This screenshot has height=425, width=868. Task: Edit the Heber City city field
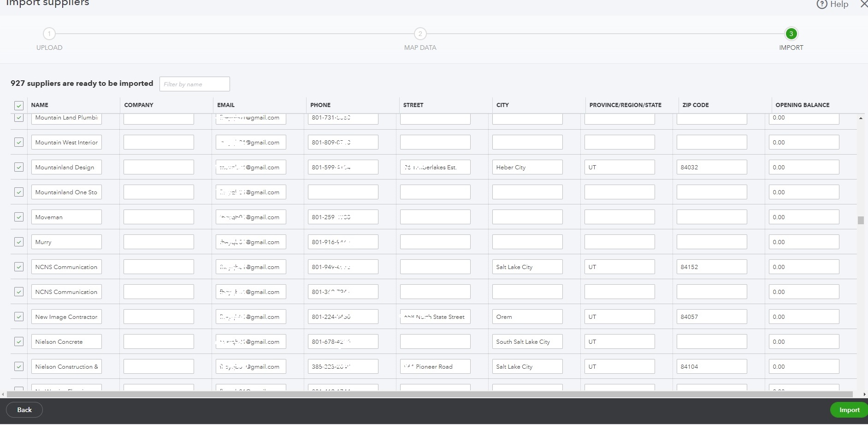(x=527, y=167)
